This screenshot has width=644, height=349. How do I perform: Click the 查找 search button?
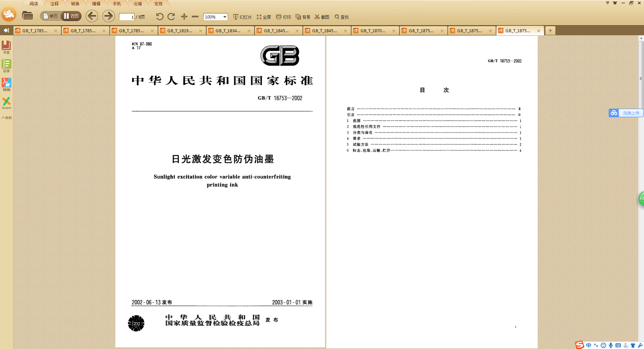pyautogui.click(x=342, y=17)
